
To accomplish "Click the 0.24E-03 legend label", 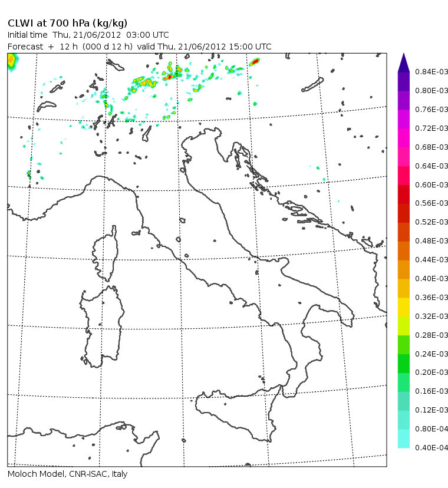I will [x=431, y=354].
